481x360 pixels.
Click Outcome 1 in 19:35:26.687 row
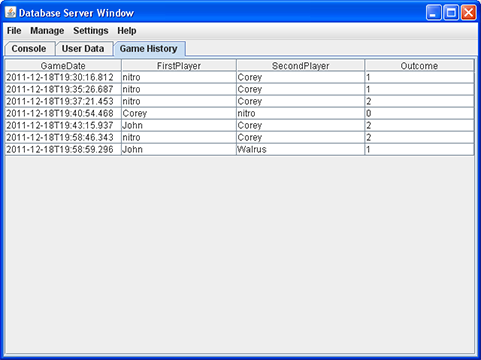(x=419, y=89)
